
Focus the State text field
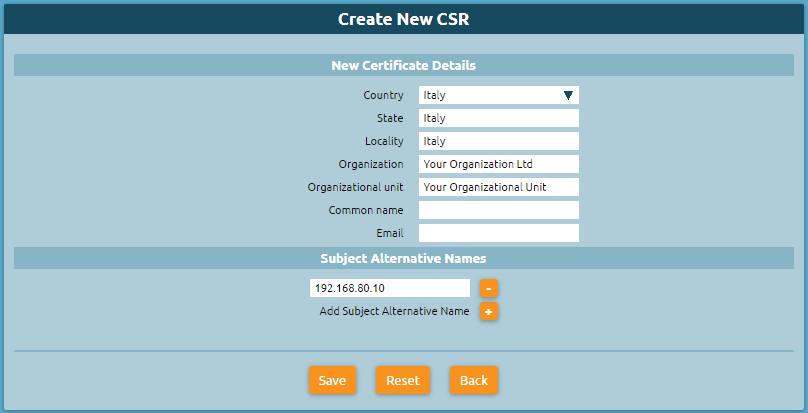coord(499,118)
